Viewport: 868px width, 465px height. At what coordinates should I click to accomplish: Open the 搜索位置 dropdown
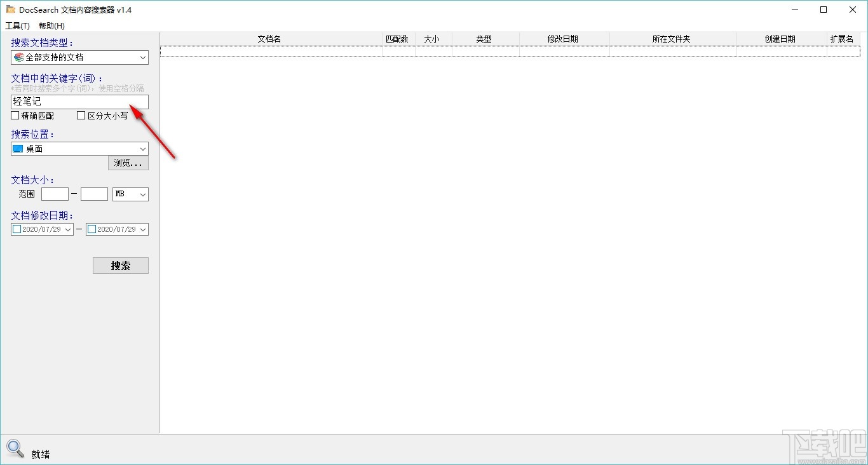142,149
